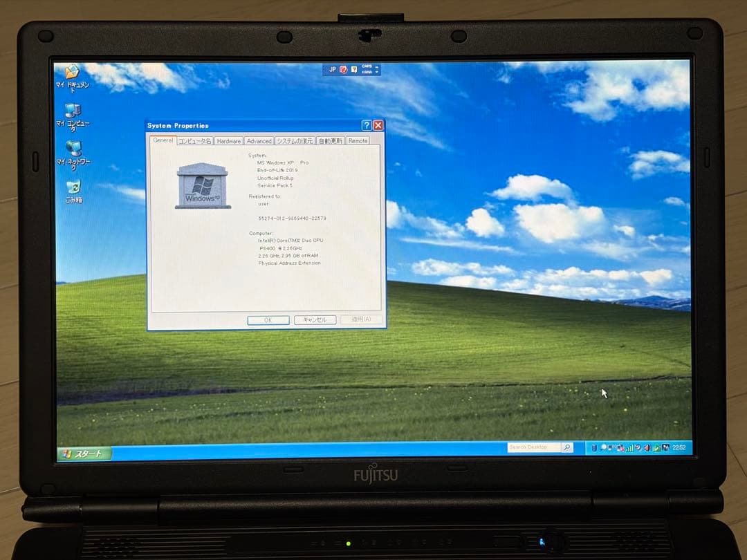Click the wireless signal strength tray icon

click(629, 448)
